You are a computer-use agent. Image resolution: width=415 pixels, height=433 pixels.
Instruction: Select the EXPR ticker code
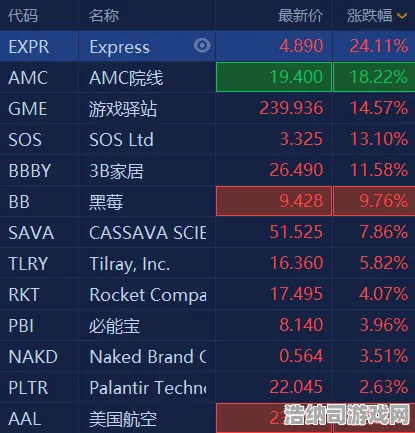29,47
